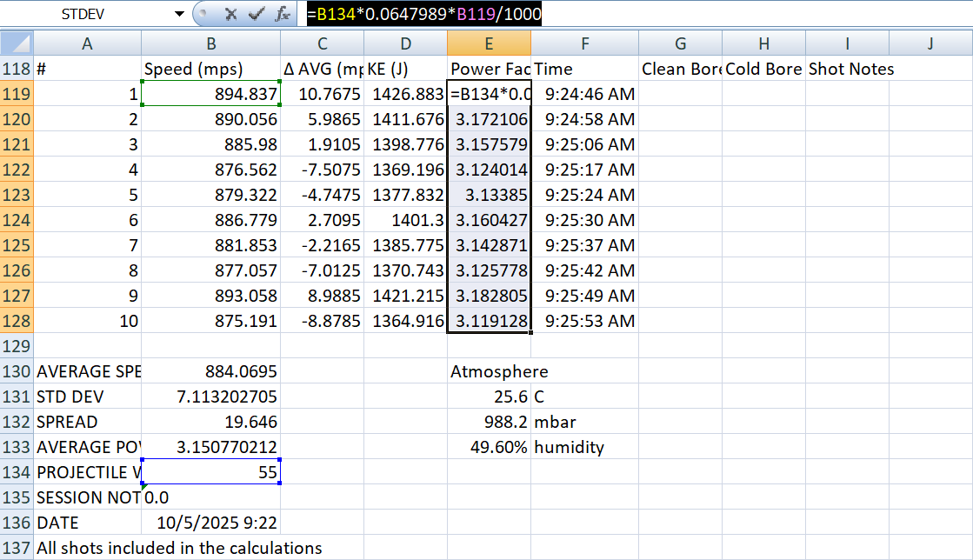Click the time cell 9:25:53 AM
This screenshot has width=973, height=560.
coord(584,321)
